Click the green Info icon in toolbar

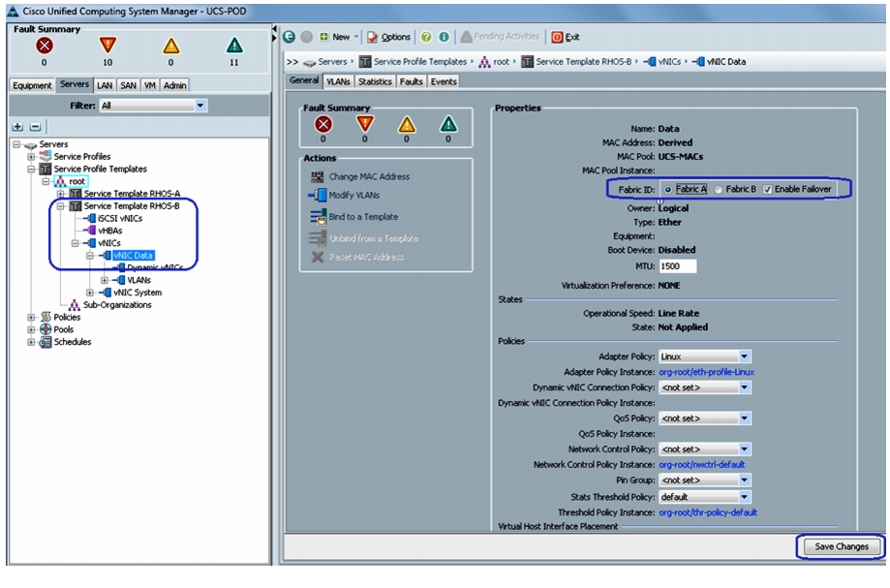pyautogui.click(x=444, y=37)
